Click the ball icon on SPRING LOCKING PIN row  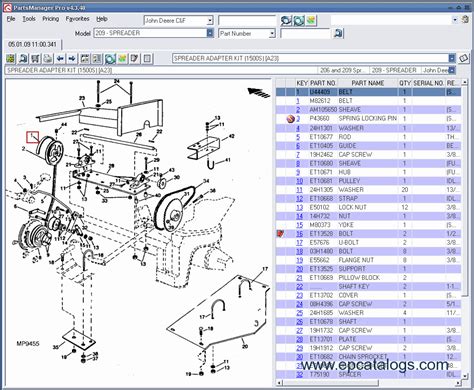pos(290,119)
